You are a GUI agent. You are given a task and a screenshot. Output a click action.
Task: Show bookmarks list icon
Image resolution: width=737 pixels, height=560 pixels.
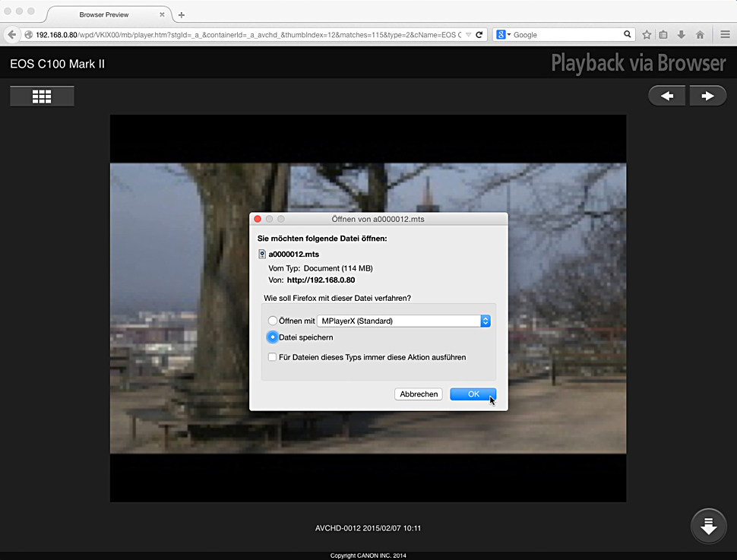click(x=663, y=35)
